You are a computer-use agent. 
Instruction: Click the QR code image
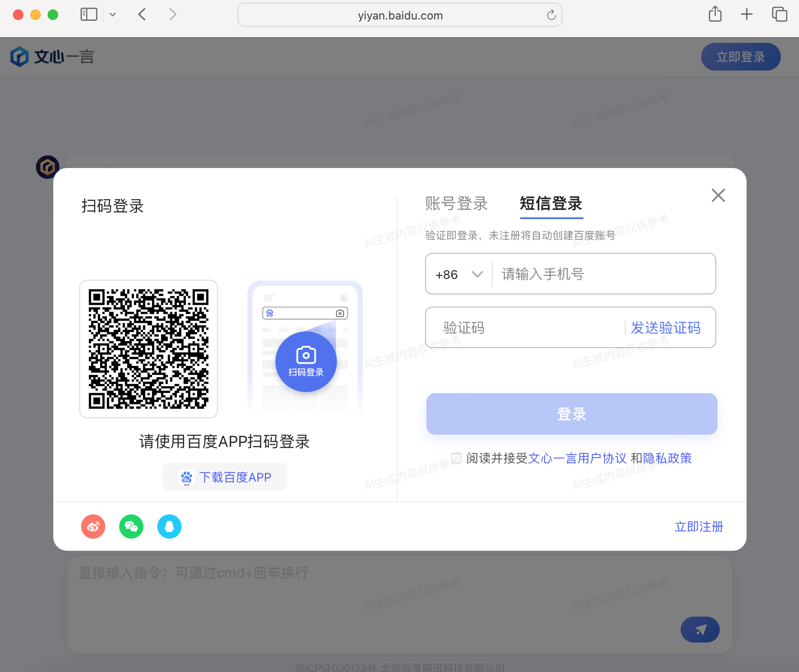pos(149,349)
